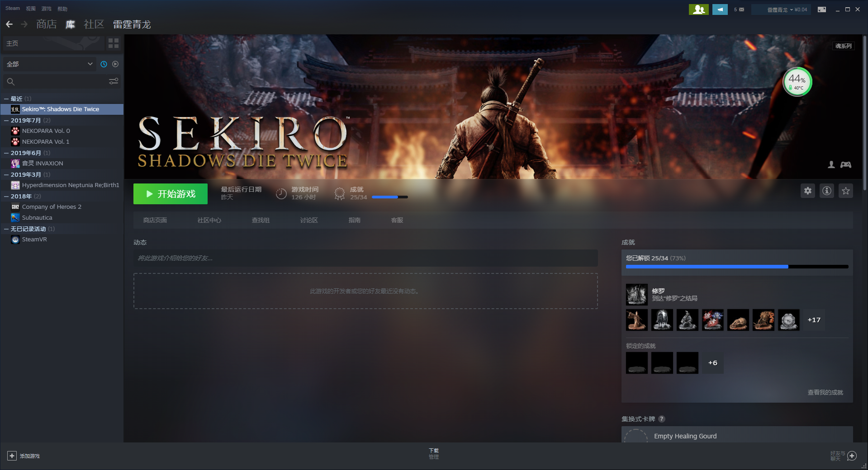Collapse the 最近 category
The height and width of the screenshot is (470, 868).
(x=6, y=99)
